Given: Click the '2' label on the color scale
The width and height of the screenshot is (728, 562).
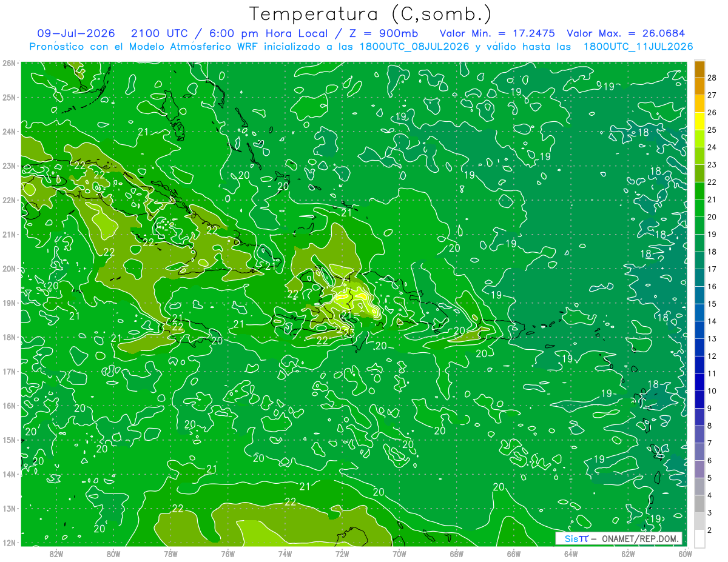Looking at the screenshot, I should [710, 530].
